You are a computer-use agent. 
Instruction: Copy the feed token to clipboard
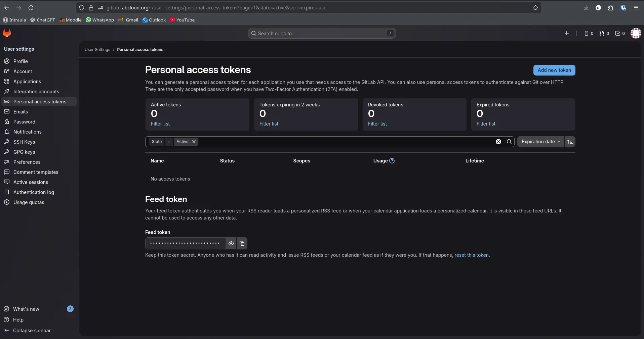(242, 243)
